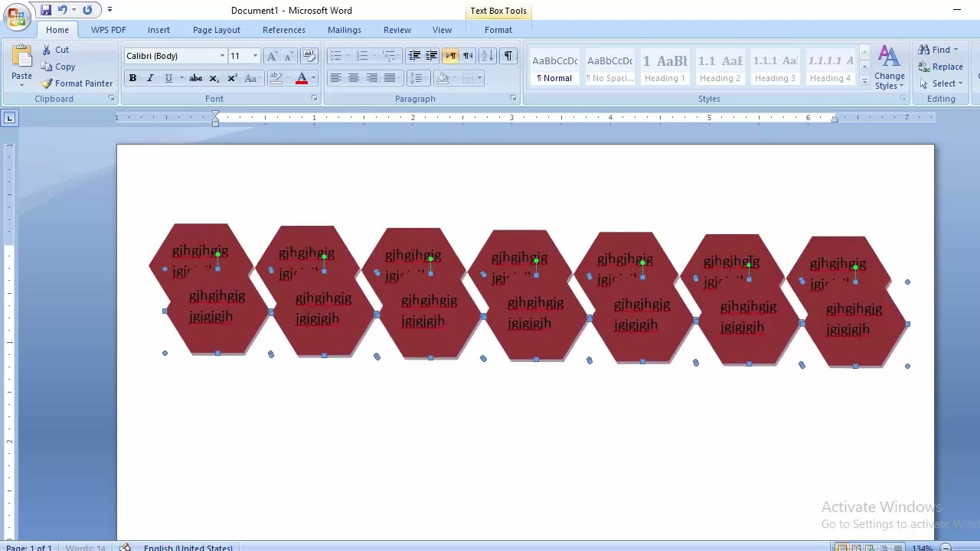The image size is (980, 551).
Task: Justify text alignment
Action: coord(390,78)
